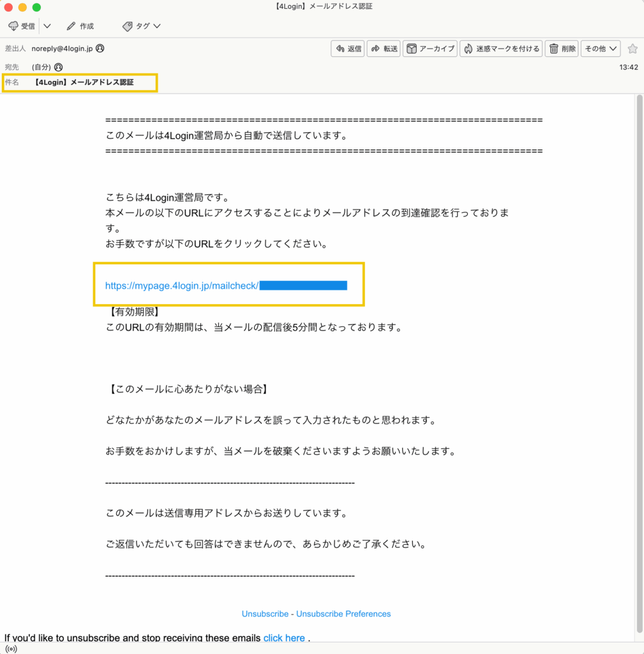Click the "click here" unsubscribe link
644x654 pixels.
(284, 638)
